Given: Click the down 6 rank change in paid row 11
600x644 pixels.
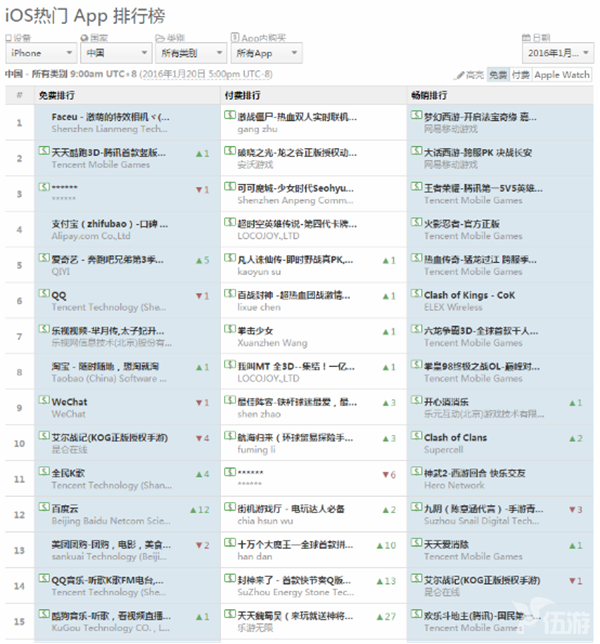Looking at the screenshot, I should pyautogui.click(x=389, y=475).
